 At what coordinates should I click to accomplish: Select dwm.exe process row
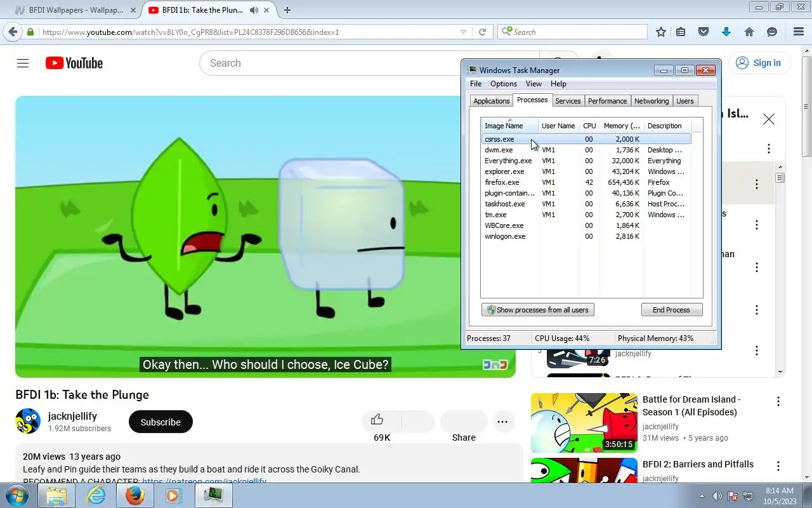point(586,150)
